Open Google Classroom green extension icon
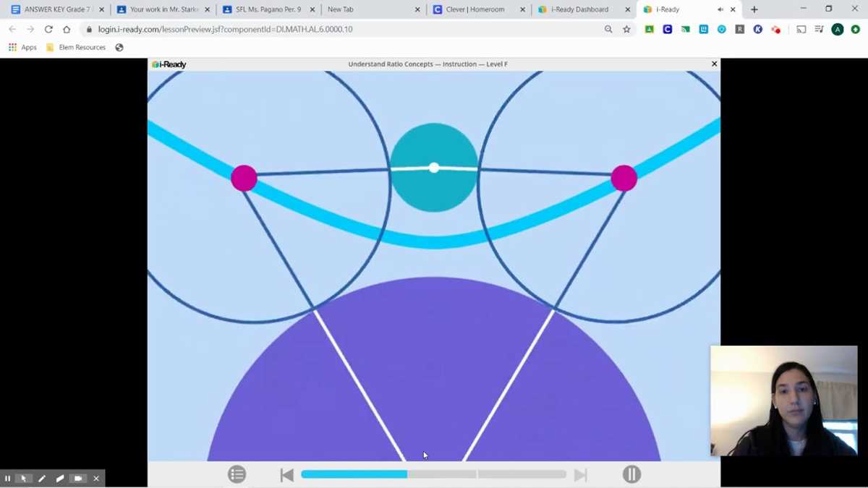Viewport: 868px width, 488px height. 650,29
